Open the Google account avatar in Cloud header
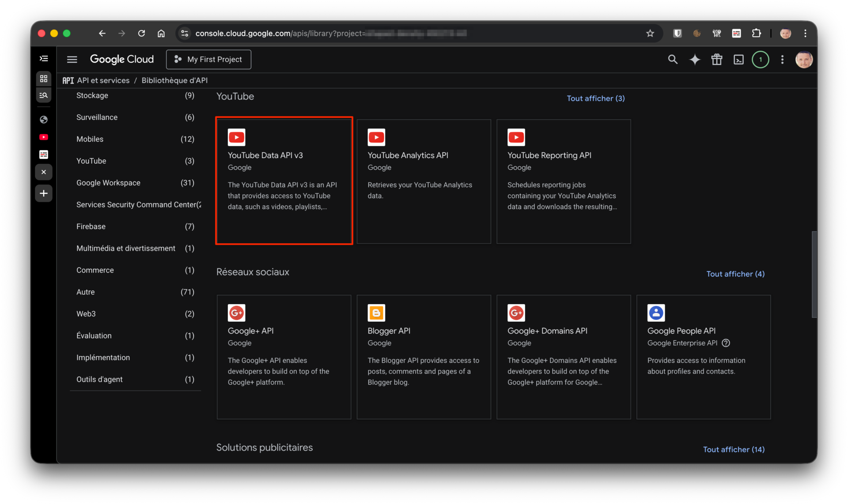This screenshot has width=848, height=504. (x=804, y=59)
